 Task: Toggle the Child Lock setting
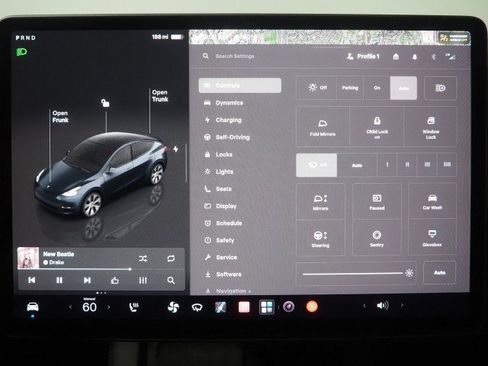377,127
